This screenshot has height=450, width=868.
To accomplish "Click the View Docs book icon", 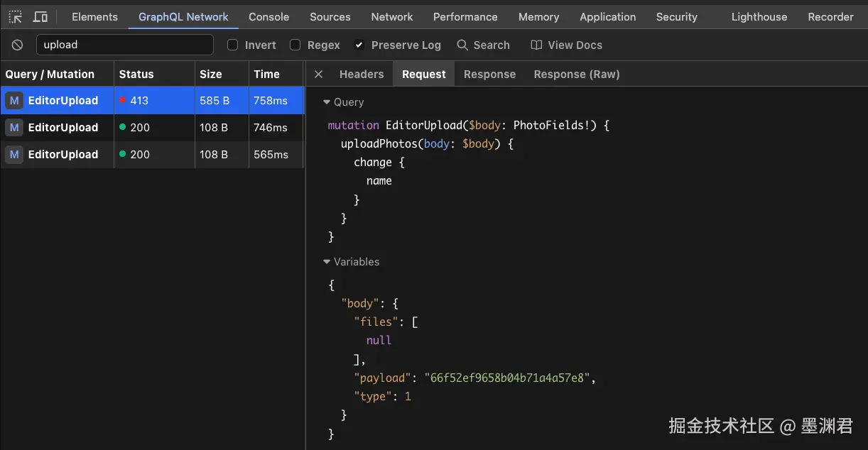I will pyautogui.click(x=536, y=45).
